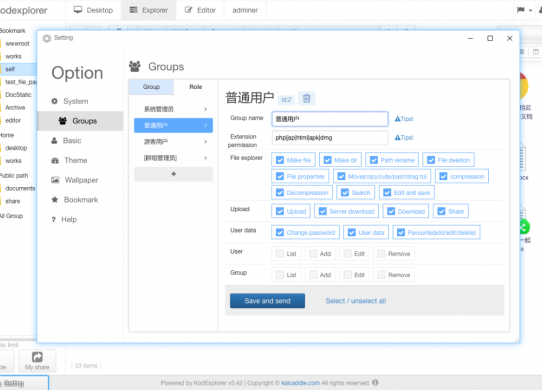The width and height of the screenshot is (542, 390).
Task: Click the Save and send button
Action: 268,301
